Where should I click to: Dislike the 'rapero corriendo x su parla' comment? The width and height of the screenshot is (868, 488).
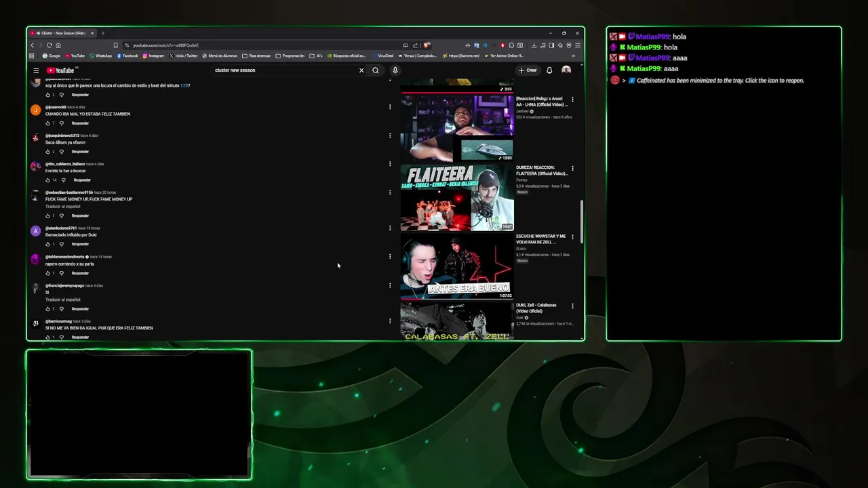point(62,273)
